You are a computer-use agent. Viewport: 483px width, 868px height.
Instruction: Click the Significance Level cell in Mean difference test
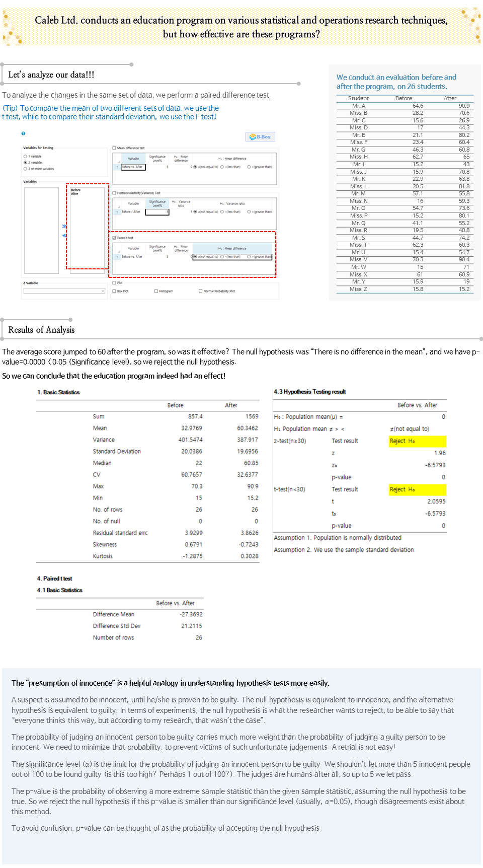[157, 167]
